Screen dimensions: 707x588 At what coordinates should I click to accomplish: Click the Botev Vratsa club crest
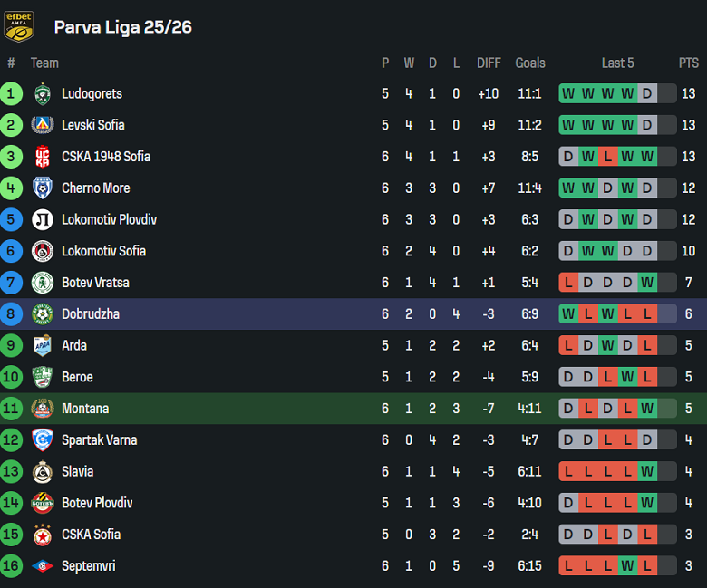pyautogui.click(x=42, y=283)
